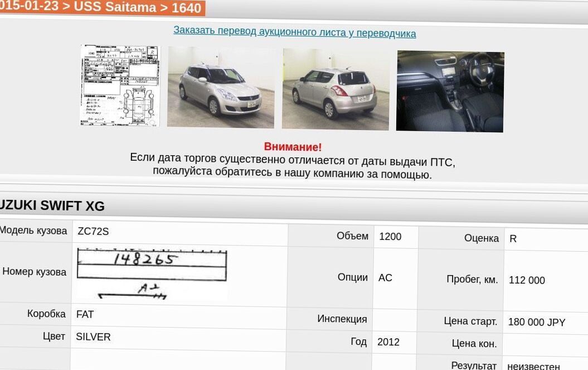This screenshot has height=370, width=588.
Task: Select the SUZUKI SWIFT XG title
Action: pyautogui.click(x=52, y=205)
